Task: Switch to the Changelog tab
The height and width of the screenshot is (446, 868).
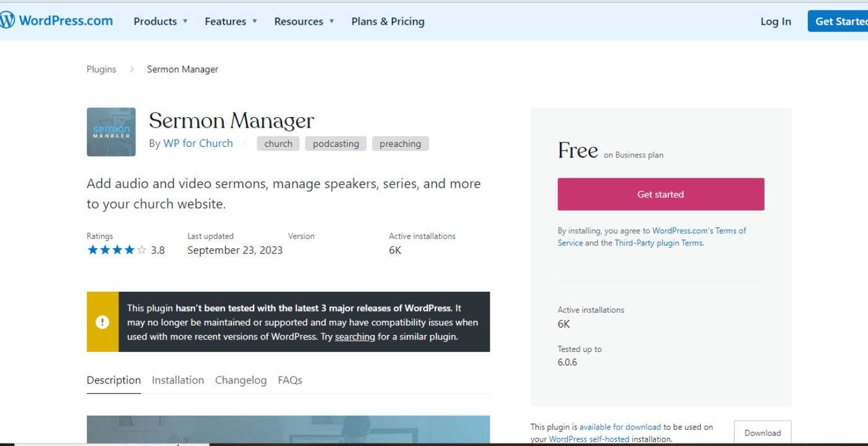Action: pyautogui.click(x=241, y=380)
